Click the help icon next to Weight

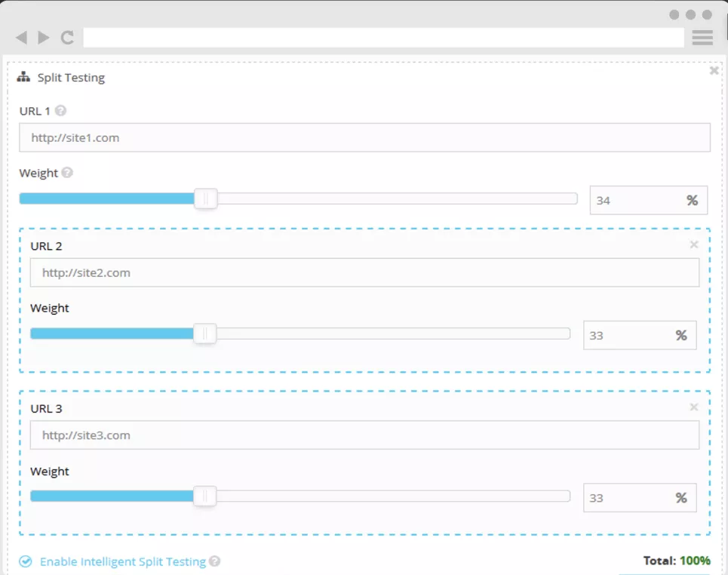pyautogui.click(x=67, y=173)
